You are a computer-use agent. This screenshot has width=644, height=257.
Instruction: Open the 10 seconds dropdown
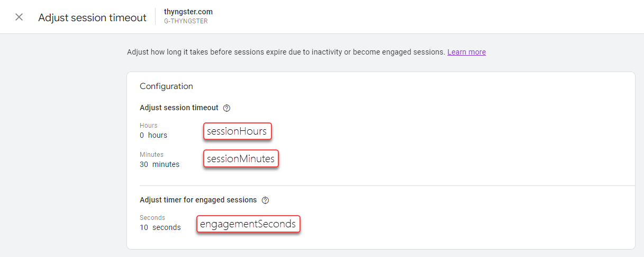click(160, 227)
